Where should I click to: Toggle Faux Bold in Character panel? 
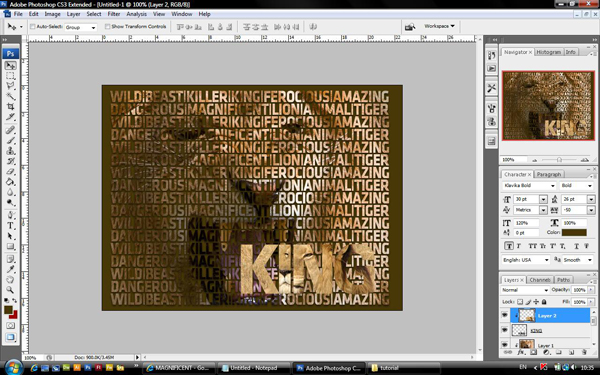(509, 246)
